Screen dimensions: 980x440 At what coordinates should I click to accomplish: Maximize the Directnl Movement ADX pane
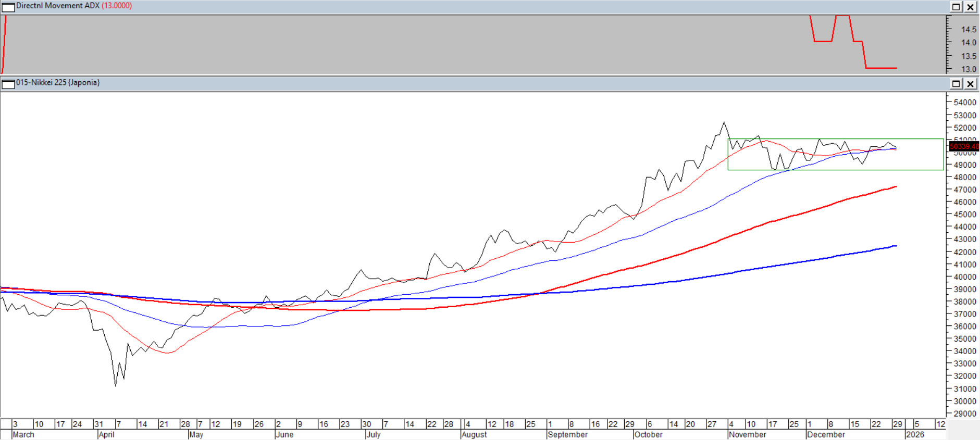[956, 7]
